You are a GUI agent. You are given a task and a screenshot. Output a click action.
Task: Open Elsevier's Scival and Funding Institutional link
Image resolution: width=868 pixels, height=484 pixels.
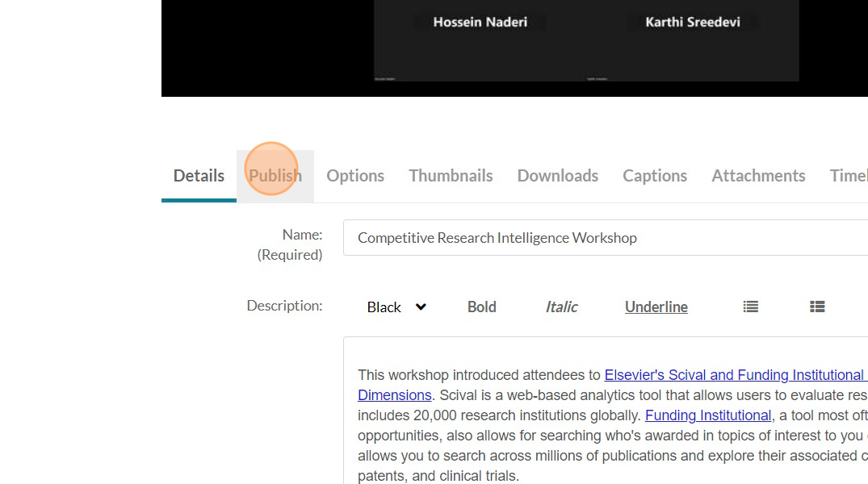[736, 375]
